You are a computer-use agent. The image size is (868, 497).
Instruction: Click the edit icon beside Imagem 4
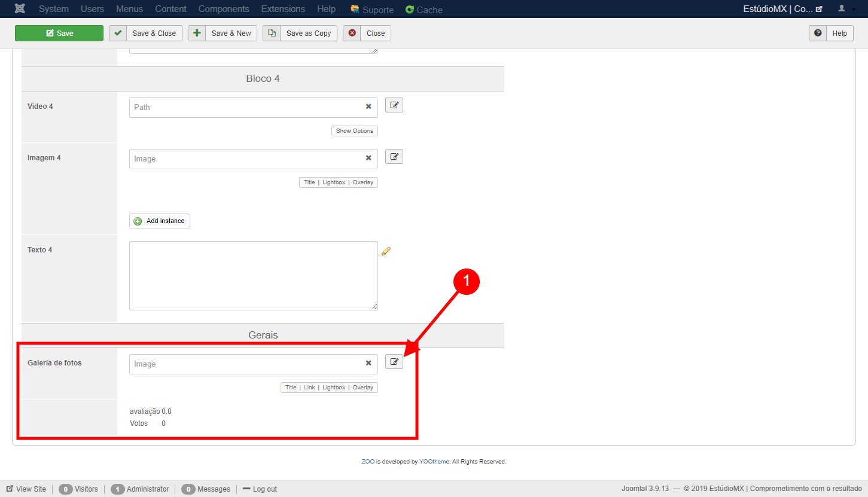point(394,157)
